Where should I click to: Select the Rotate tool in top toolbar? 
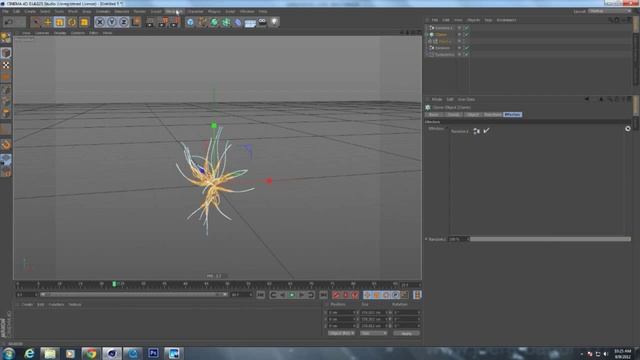(72, 22)
